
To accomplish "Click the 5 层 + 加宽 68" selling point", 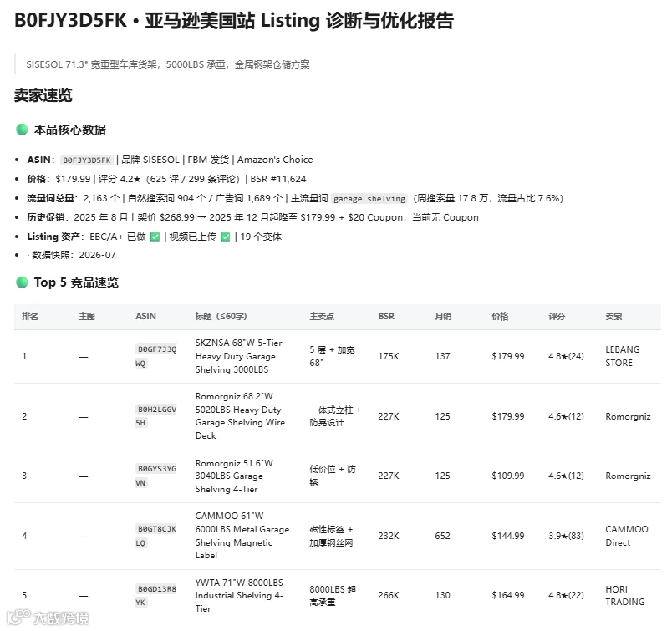I will 332,356.
